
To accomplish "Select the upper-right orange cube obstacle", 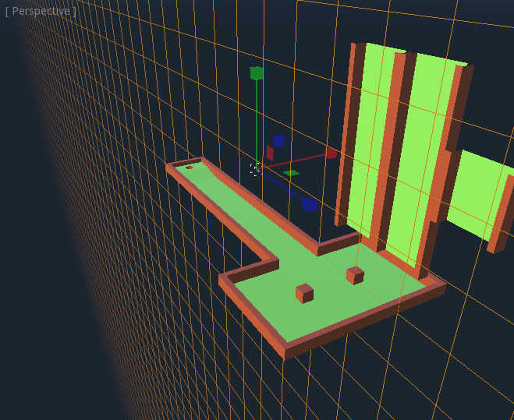I will (355, 275).
